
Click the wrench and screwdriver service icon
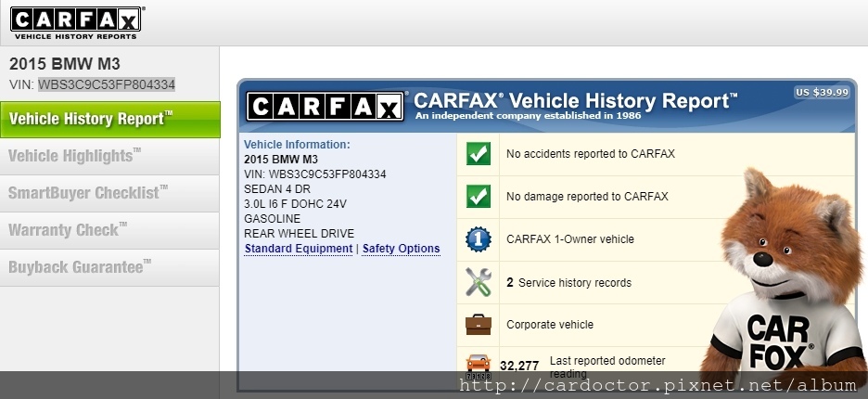(x=479, y=282)
